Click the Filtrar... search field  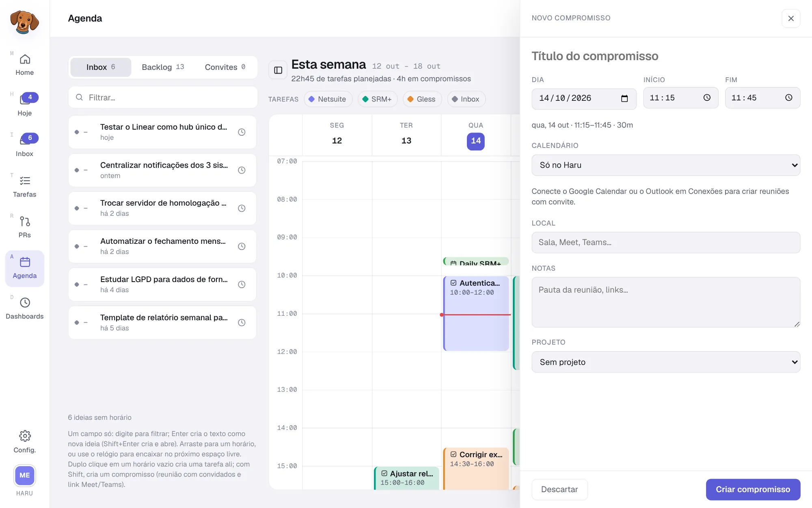click(163, 98)
